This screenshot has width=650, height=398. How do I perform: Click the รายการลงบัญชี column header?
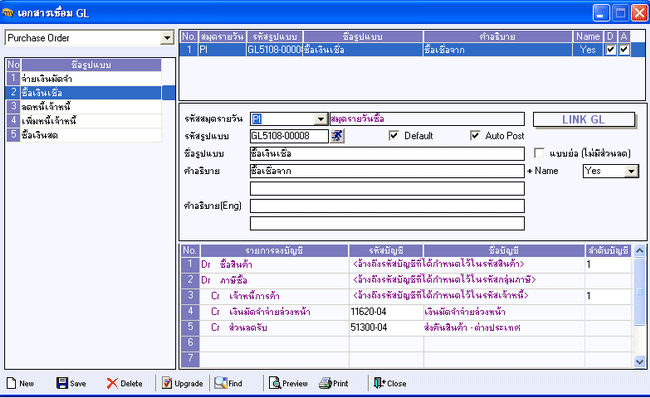[274, 250]
